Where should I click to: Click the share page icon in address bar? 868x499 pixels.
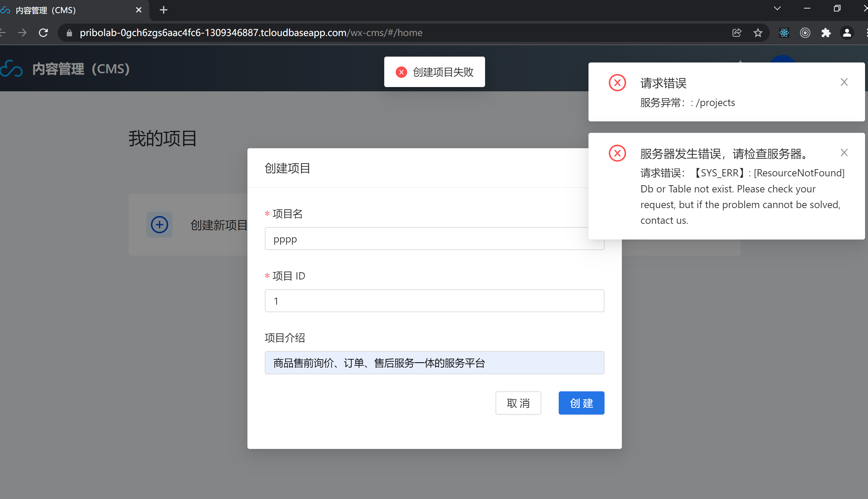(737, 33)
